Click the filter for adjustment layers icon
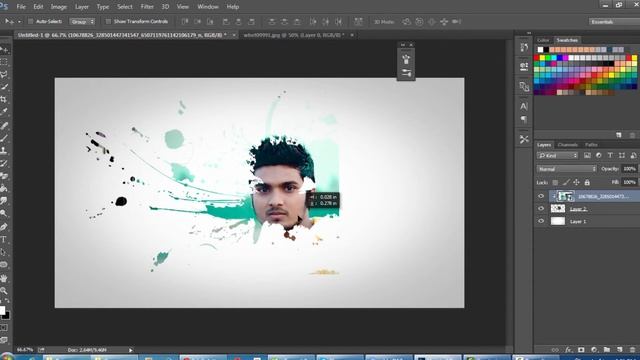640x360 pixels. [599, 156]
